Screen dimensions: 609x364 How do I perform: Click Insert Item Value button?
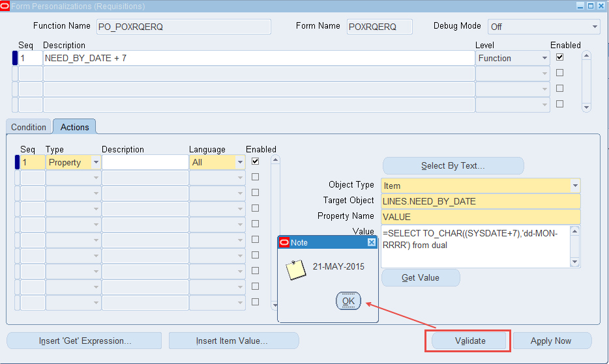point(233,341)
